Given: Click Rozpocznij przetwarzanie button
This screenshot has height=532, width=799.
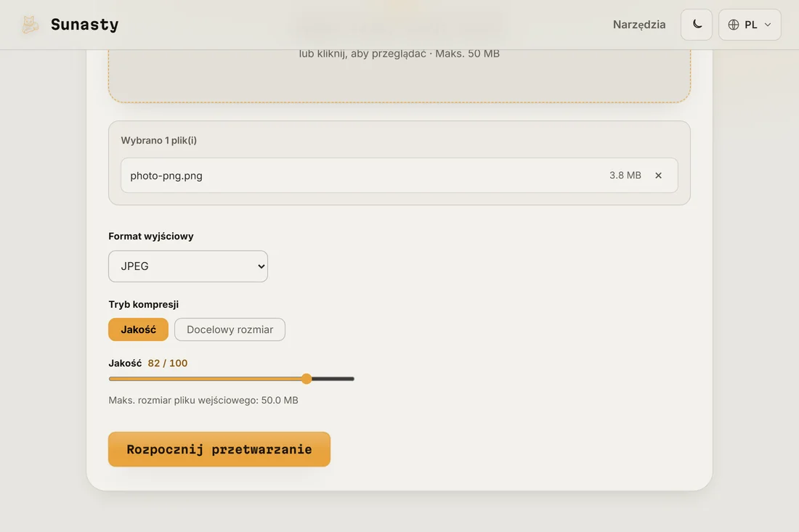Looking at the screenshot, I should pyautogui.click(x=219, y=449).
